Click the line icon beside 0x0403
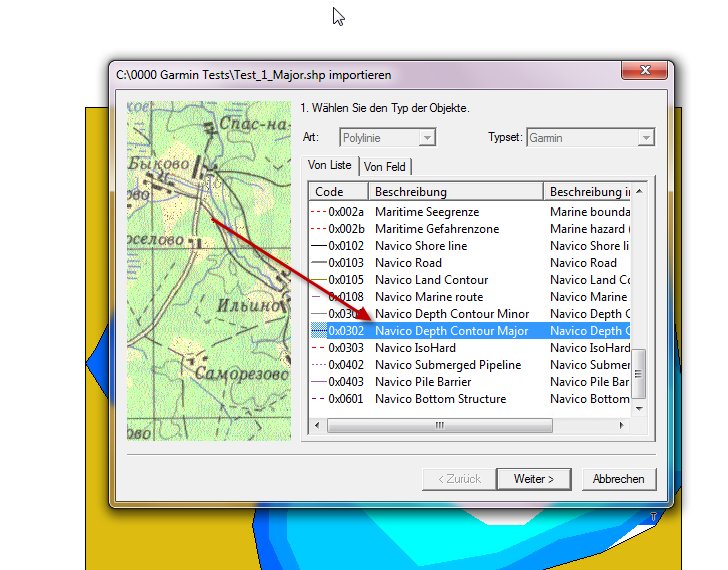Image resolution: width=728 pixels, height=570 pixels. click(x=319, y=382)
